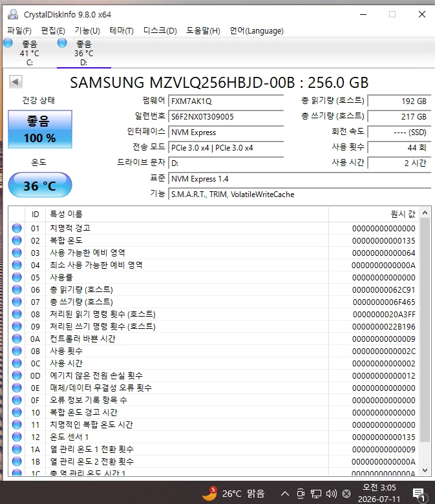Click the 원시 값 column header
This screenshot has height=504, width=435.
click(374, 214)
